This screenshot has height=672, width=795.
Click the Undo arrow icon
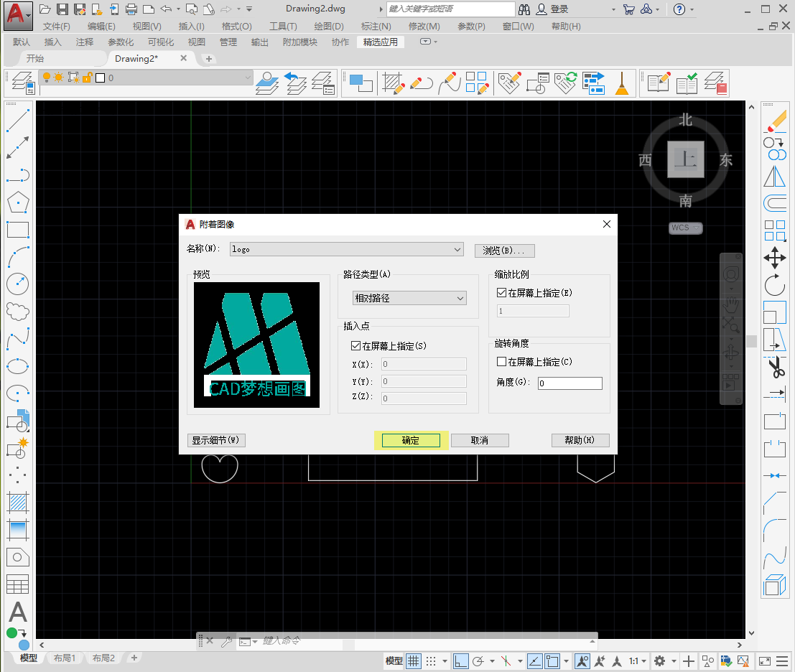coord(166,9)
